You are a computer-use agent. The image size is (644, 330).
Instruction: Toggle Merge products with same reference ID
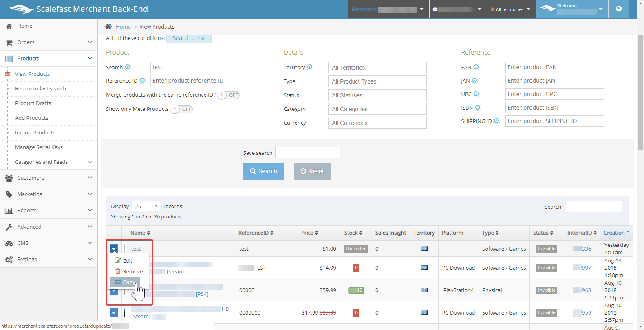[x=228, y=95]
